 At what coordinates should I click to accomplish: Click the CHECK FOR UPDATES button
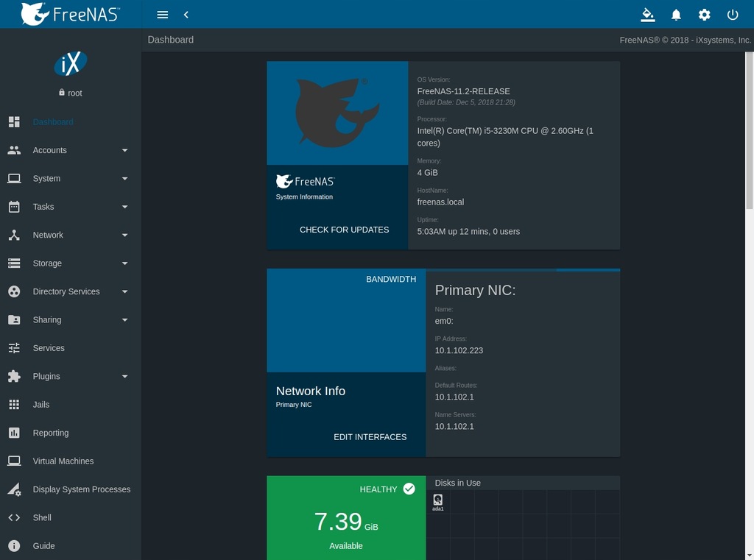tap(345, 230)
